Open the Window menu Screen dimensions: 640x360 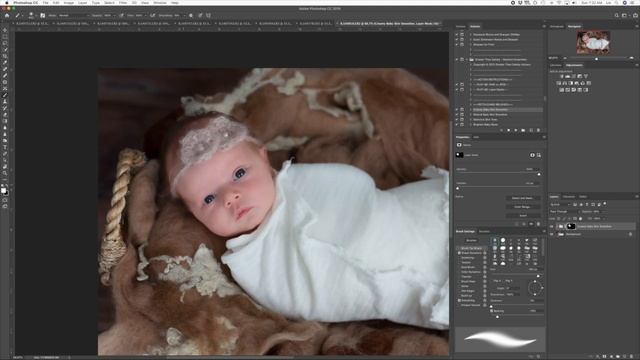point(160,2)
